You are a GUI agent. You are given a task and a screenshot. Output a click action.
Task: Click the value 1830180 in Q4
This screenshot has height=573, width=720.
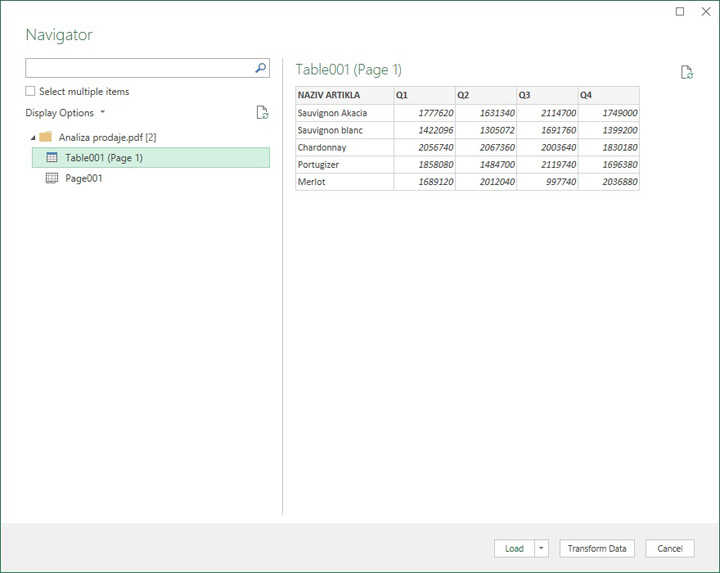pos(608,147)
